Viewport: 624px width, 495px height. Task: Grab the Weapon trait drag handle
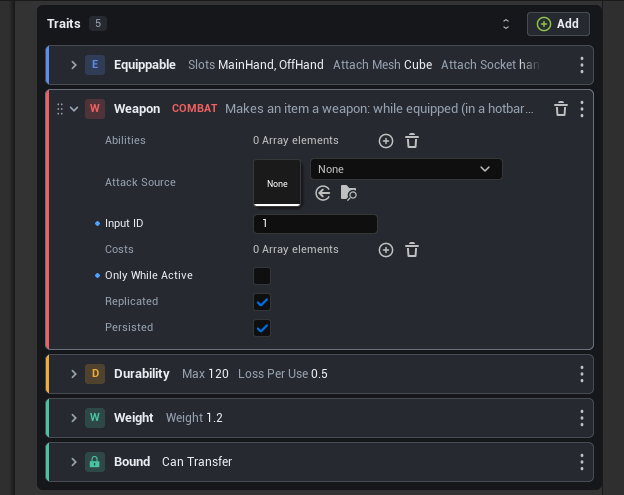(60, 109)
